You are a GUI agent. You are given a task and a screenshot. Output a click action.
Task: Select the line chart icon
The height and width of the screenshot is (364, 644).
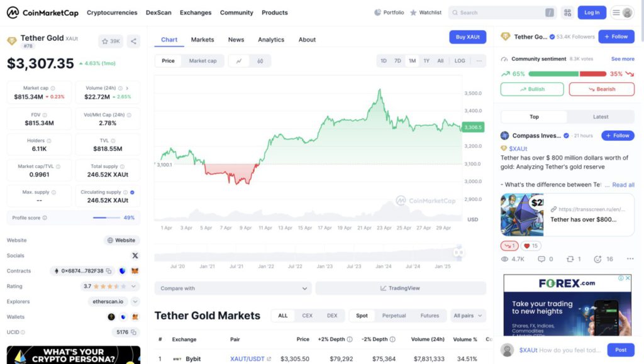point(239,61)
